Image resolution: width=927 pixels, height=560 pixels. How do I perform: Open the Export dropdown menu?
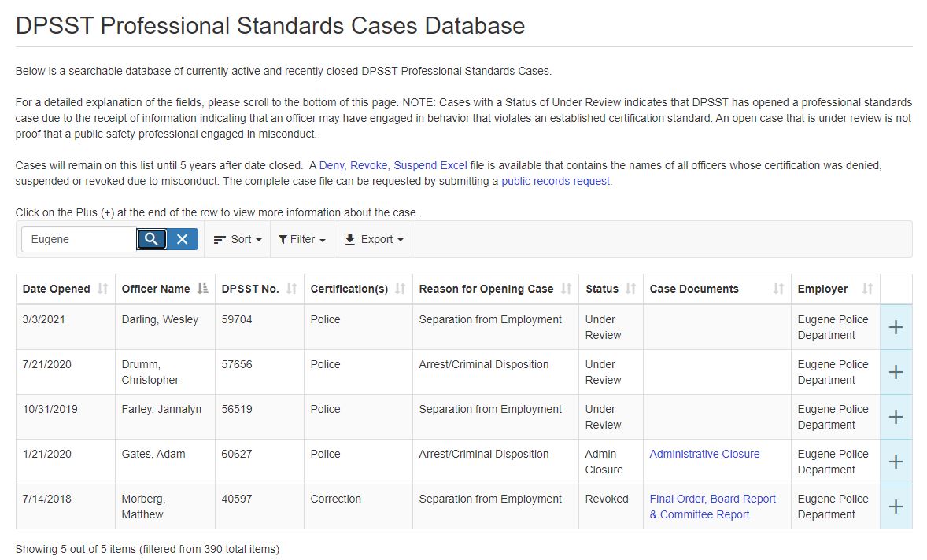[374, 239]
